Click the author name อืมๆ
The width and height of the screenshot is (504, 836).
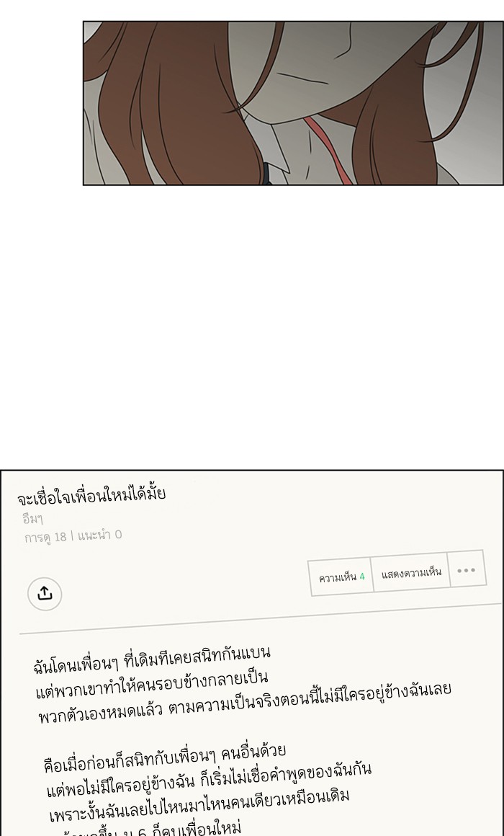pyautogui.click(x=33, y=518)
